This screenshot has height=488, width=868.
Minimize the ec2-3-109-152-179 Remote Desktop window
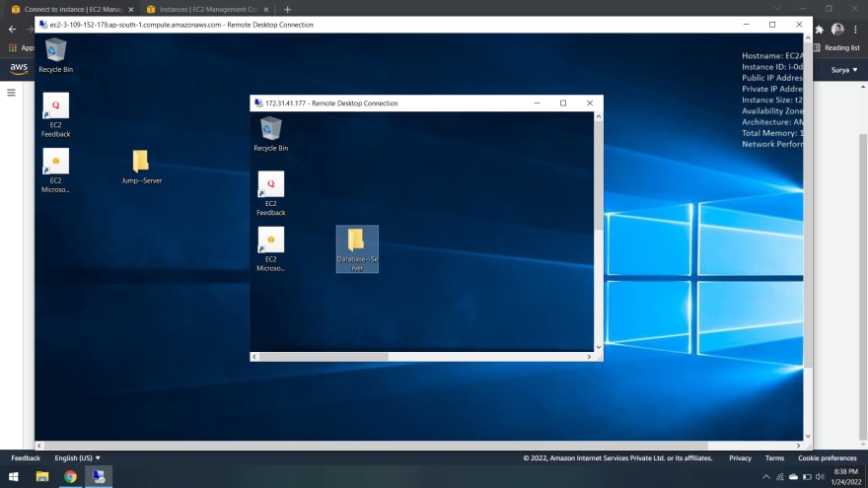coord(747,25)
